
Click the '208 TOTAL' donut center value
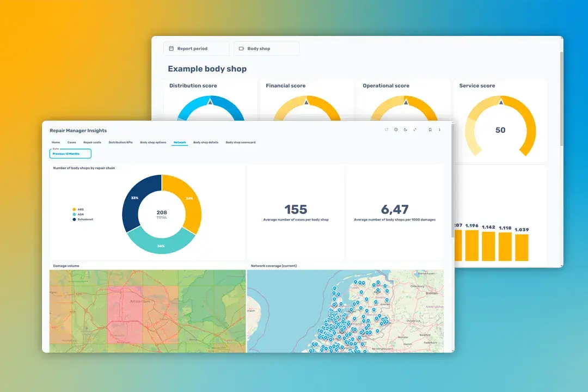click(162, 214)
